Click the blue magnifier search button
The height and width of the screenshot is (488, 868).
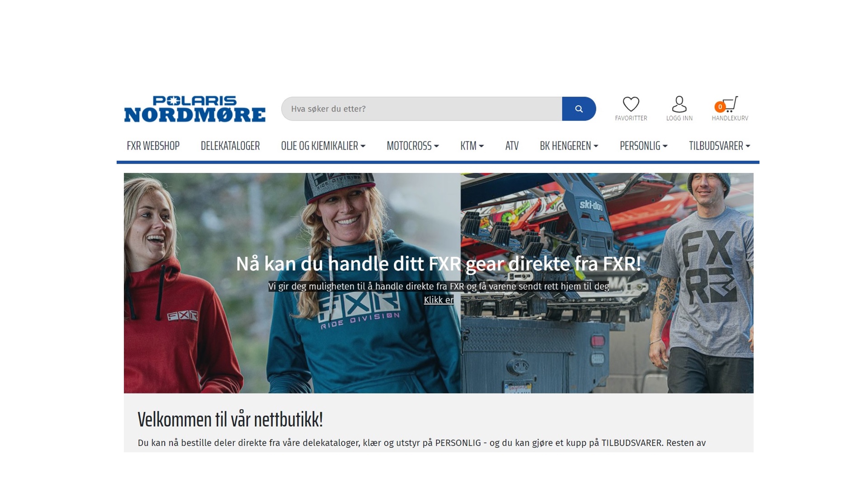click(579, 109)
